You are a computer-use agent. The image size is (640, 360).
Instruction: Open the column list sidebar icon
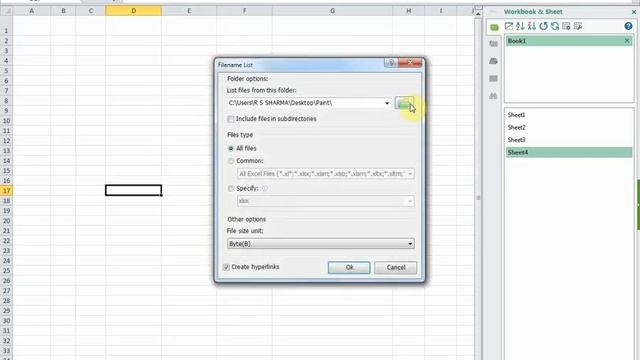[x=493, y=78]
